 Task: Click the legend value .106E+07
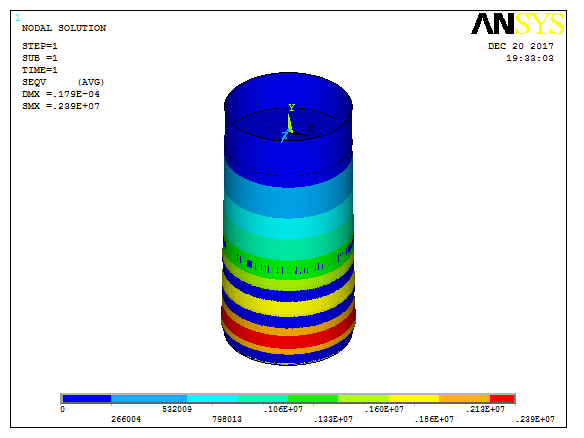(283, 409)
